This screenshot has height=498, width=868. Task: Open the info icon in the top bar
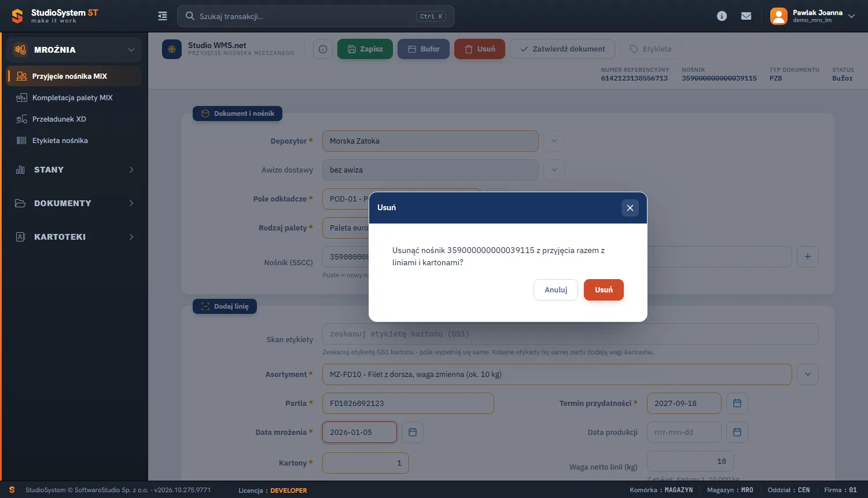[x=722, y=16]
